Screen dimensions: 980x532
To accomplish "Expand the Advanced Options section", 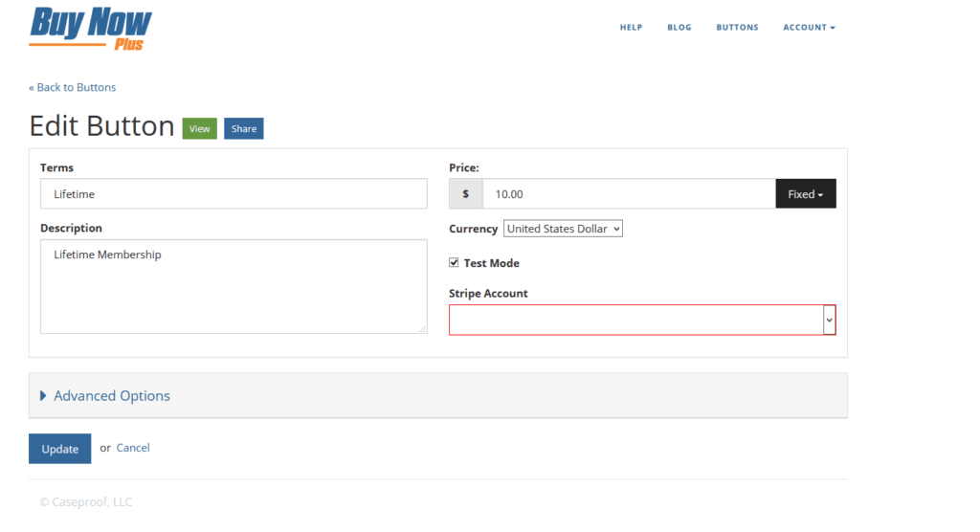I will pyautogui.click(x=111, y=396).
